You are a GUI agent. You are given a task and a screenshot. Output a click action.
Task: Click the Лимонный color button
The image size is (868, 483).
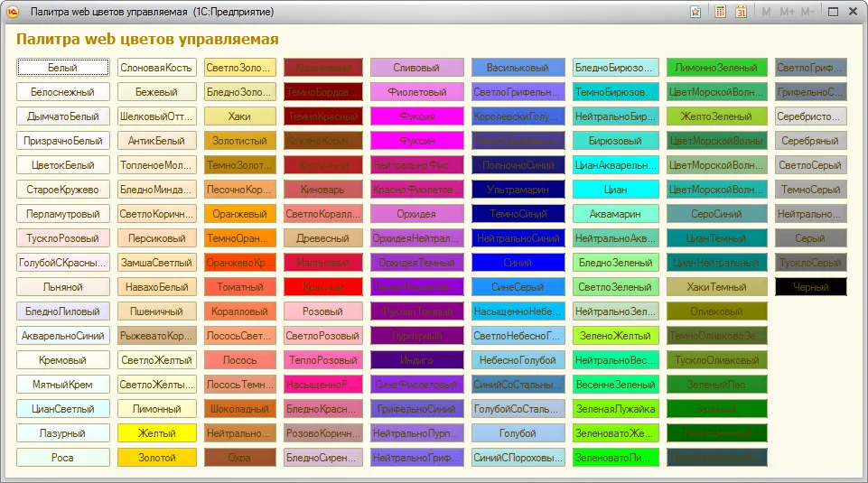click(156, 408)
